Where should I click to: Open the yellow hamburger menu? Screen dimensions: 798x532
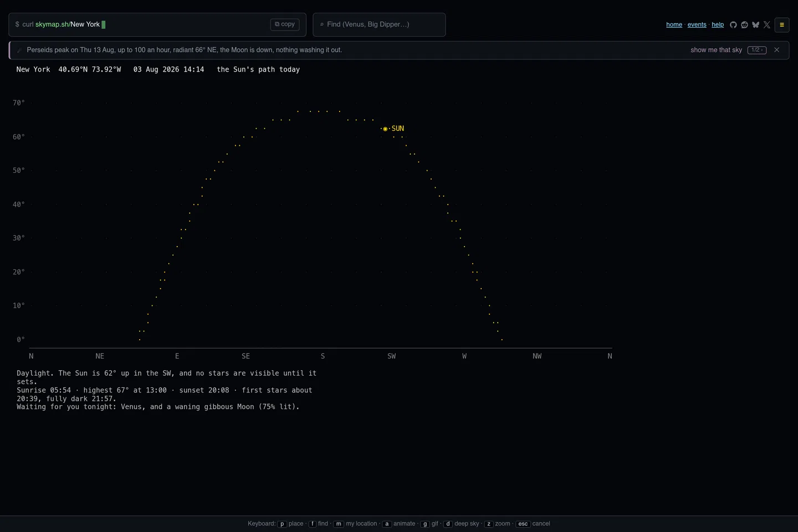point(782,25)
